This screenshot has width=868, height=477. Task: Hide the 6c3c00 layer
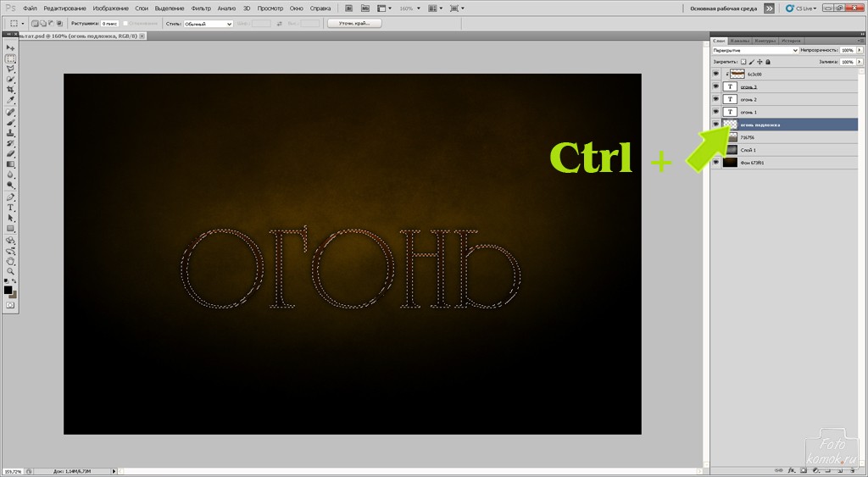click(715, 75)
